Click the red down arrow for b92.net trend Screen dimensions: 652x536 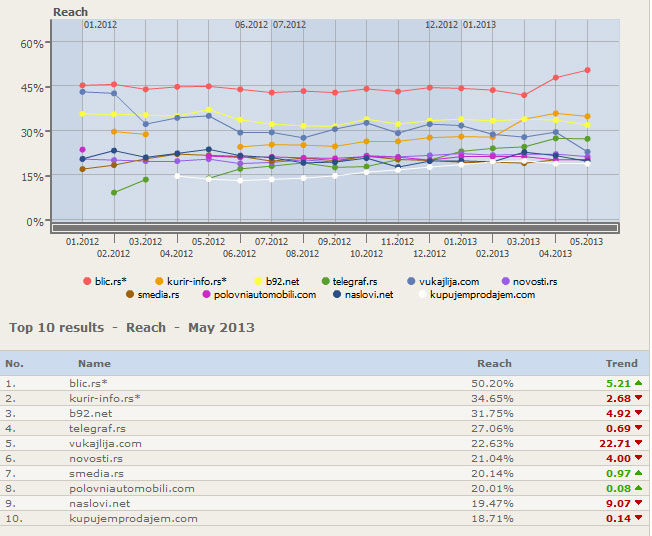tap(638, 413)
